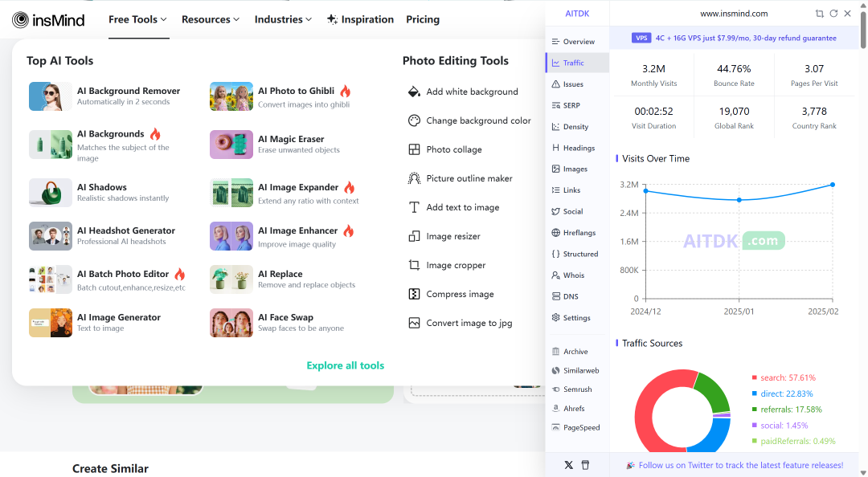
Task: Open the Pricing page from navbar
Action: coord(423,19)
